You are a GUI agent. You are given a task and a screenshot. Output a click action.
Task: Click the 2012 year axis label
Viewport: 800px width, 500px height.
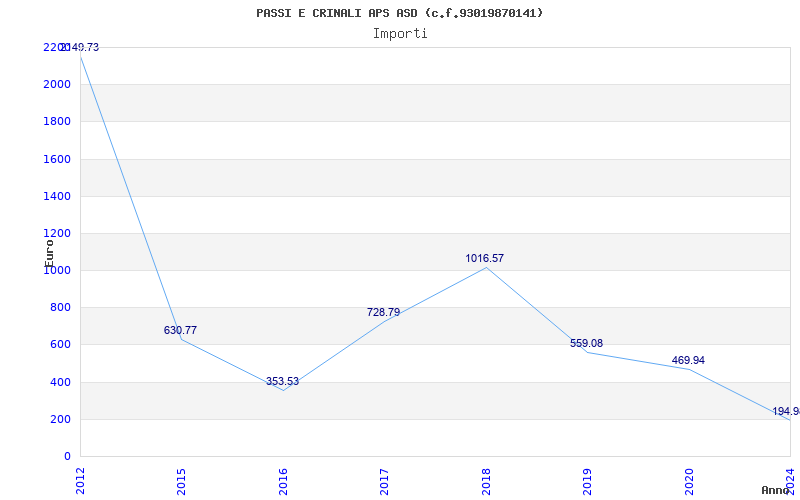(x=80, y=481)
